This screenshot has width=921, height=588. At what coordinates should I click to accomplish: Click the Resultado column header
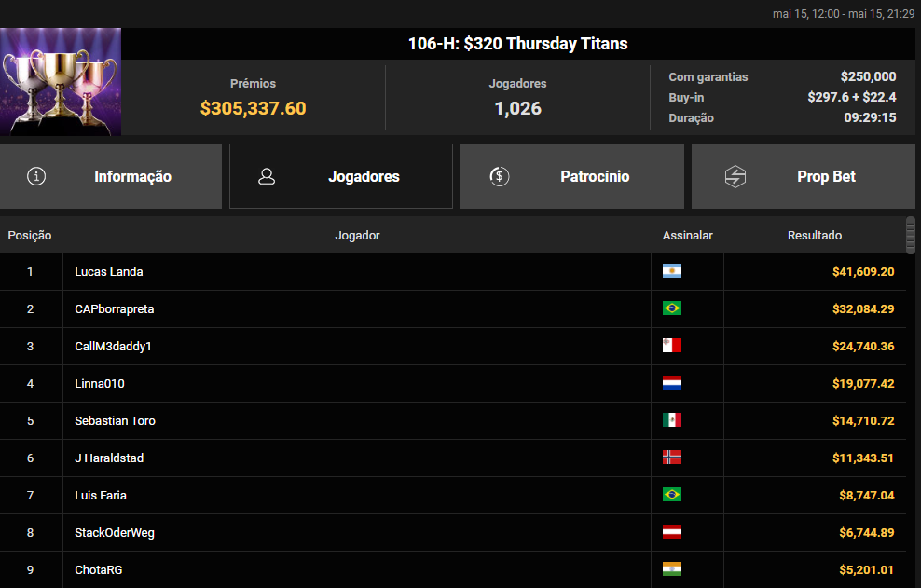[814, 236]
